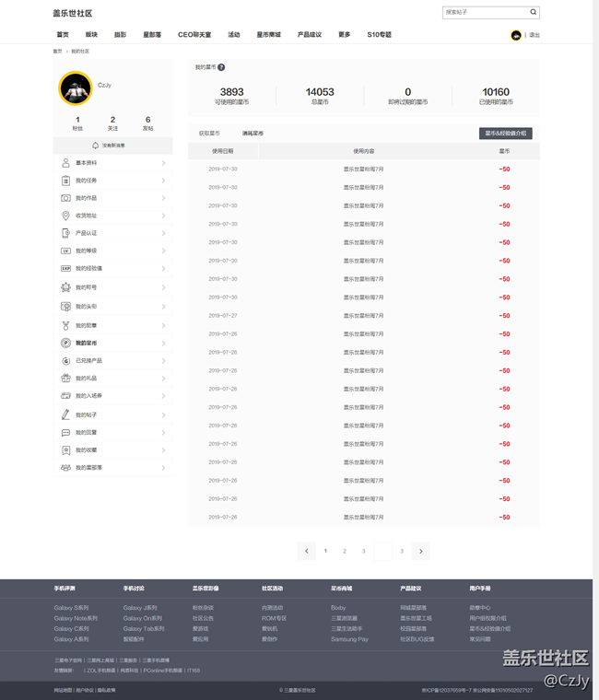Click the 收货地址 location pin icon
Viewport: 599px width, 700px height.
(x=65, y=216)
